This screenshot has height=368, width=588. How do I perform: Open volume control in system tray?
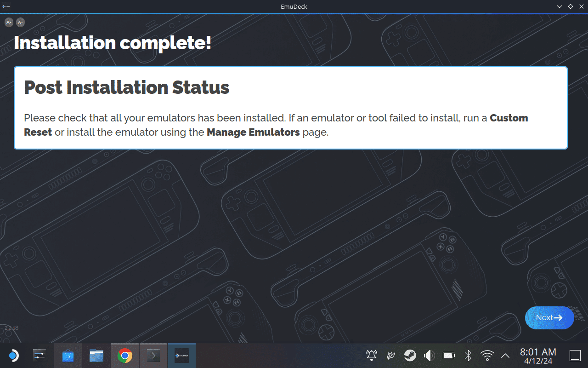pos(429,356)
